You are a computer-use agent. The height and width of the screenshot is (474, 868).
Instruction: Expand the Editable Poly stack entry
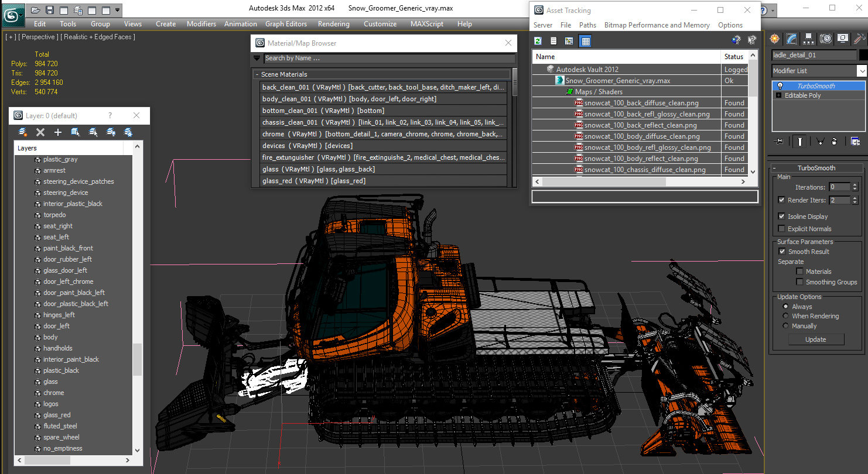778,95
